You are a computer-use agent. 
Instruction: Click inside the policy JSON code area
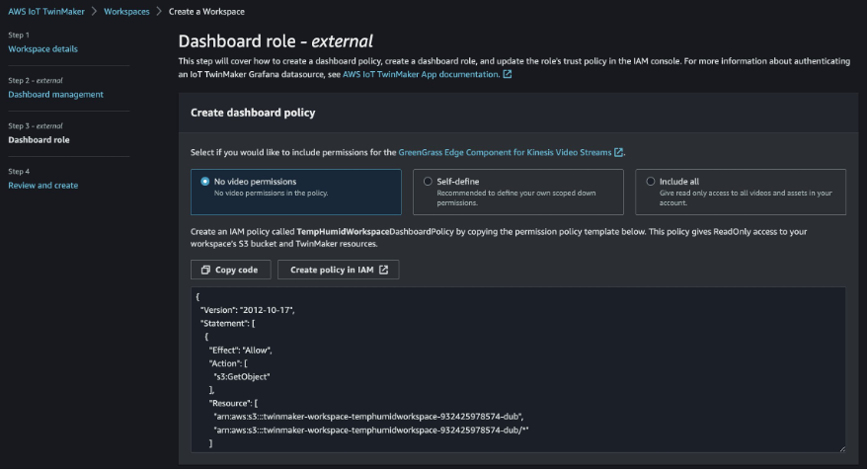518,369
